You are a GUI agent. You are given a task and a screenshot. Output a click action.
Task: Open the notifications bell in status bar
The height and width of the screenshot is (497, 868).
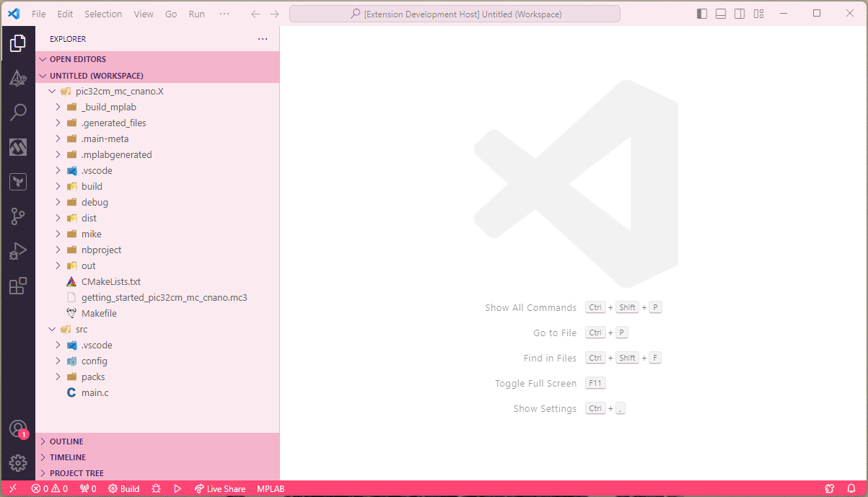point(851,488)
